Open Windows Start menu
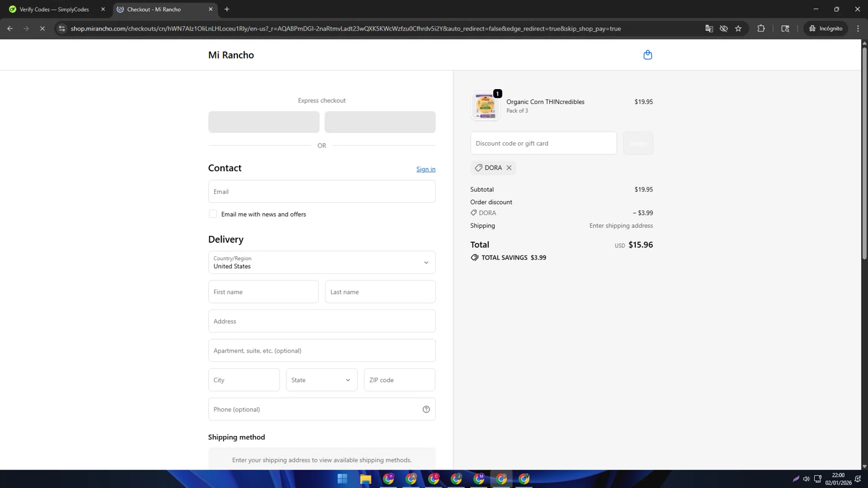The image size is (868, 488). [343, 479]
